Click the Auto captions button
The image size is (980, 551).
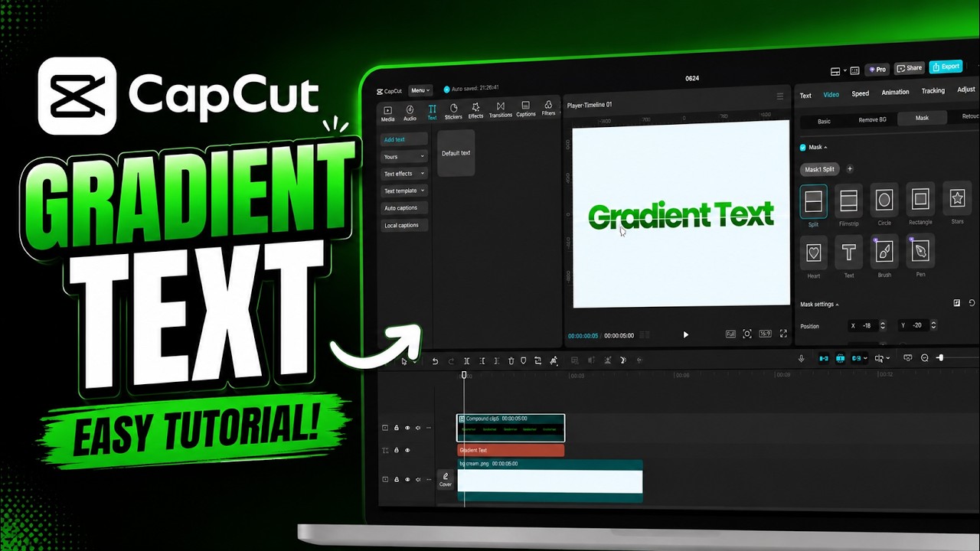click(x=404, y=208)
